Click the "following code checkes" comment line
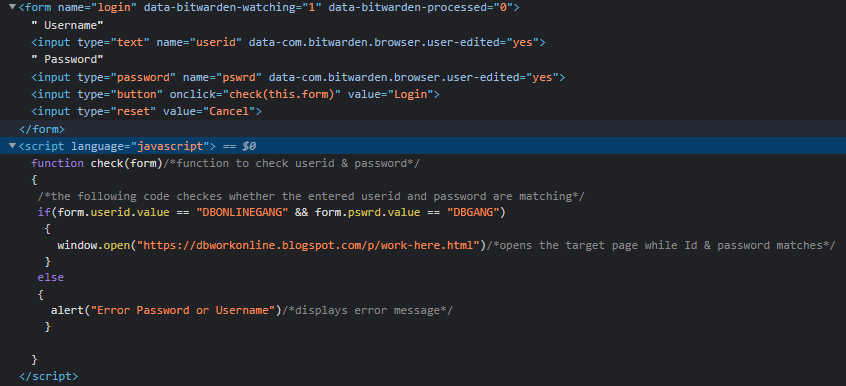 coord(311,196)
